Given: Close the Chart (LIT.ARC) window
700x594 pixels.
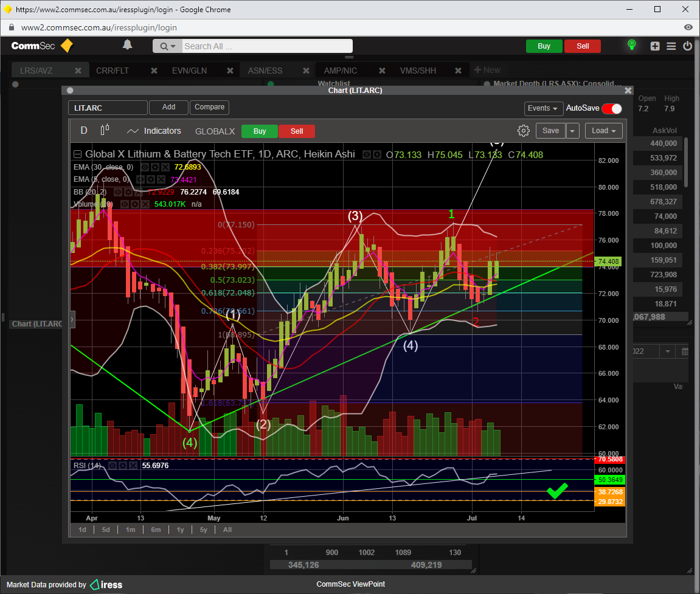Looking at the screenshot, I should coord(628,90).
